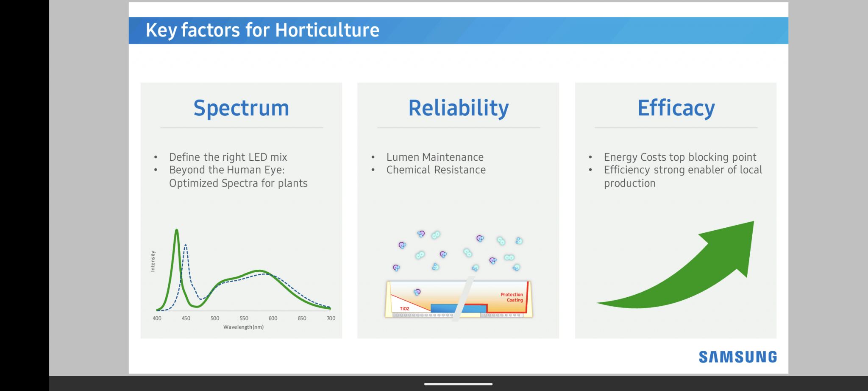The image size is (868, 391).
Task: Click the Wavelength(nm) axis label
Action: [x=243, y=327]
